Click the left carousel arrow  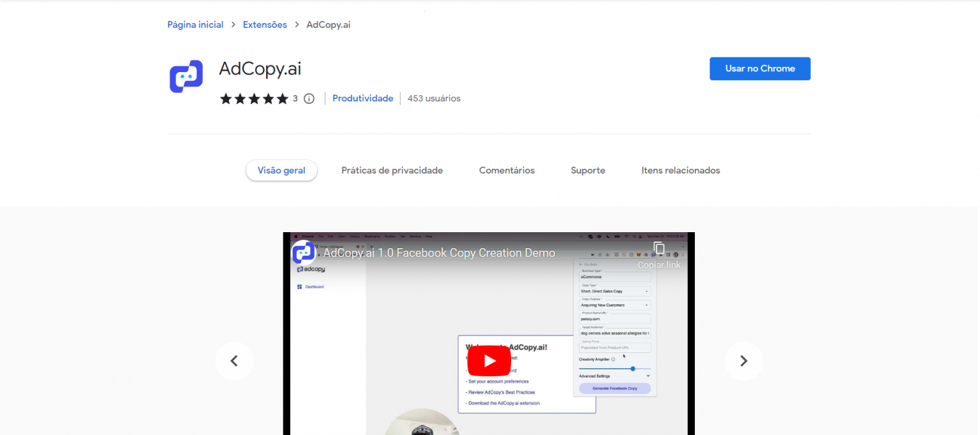point(234,360)
